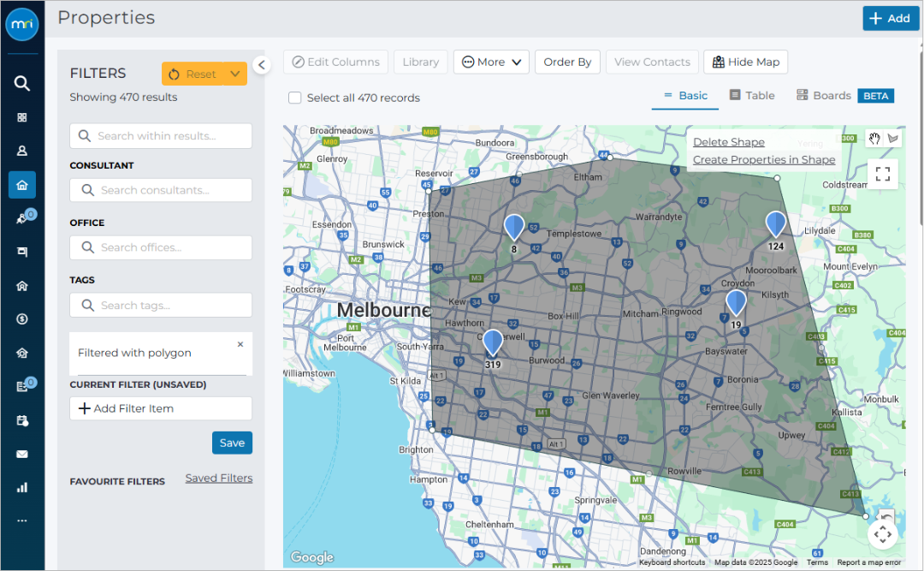Open the dashboard grid icon in sidebar
Viewport: 924px width, 571px height.
coord(21,117)
